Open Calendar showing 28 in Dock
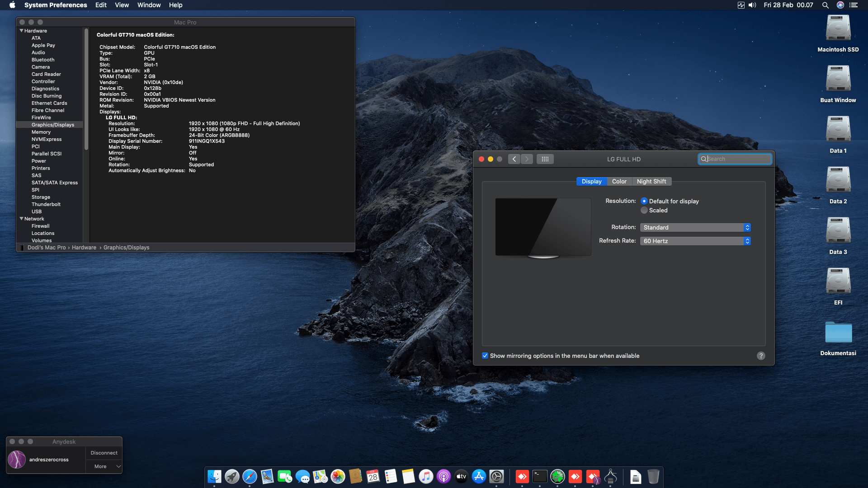868x488 pixels. (373, 476)
